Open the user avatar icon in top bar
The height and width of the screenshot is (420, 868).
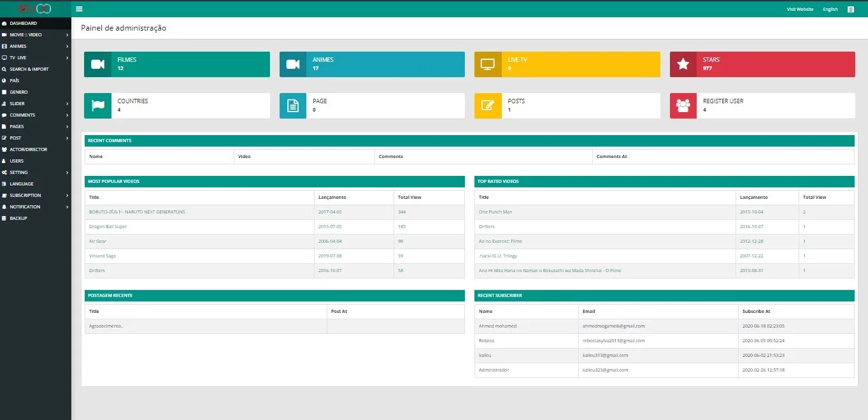click(851, 10)
